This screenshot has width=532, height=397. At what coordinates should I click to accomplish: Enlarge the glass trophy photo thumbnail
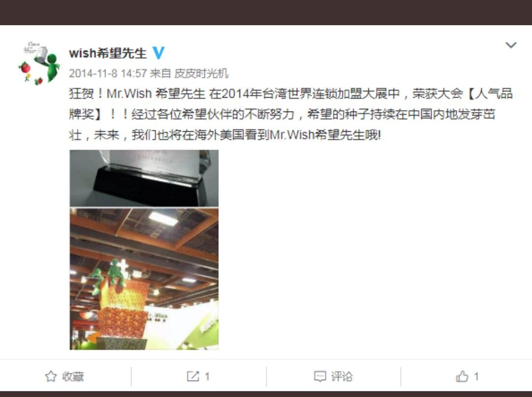click(x=144, y=178)
